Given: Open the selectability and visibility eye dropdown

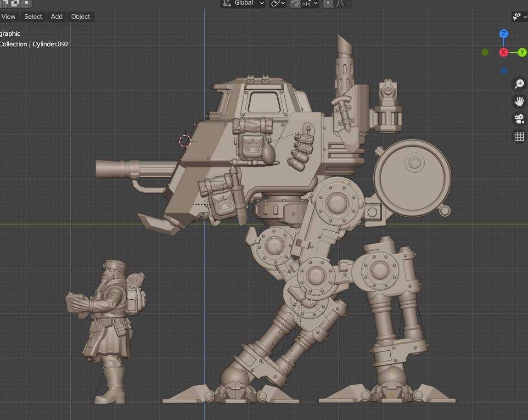Looking at the screenshot, I should click(x=519, y=17).
